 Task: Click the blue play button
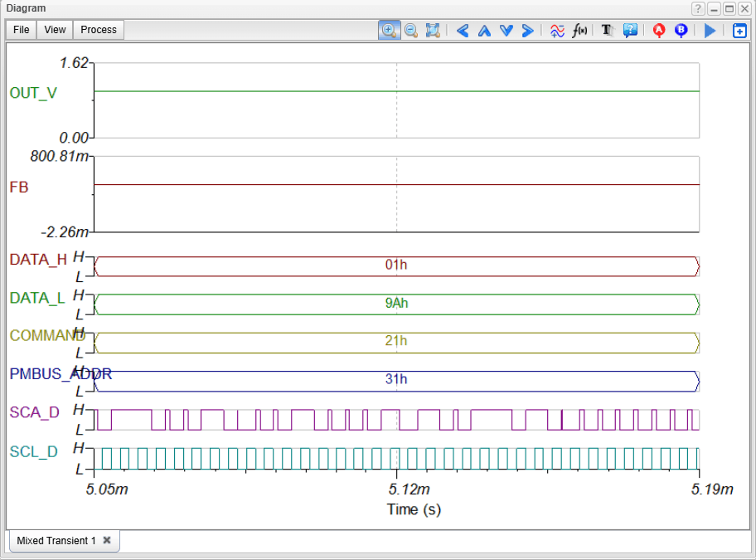click(x=710, y=31)
